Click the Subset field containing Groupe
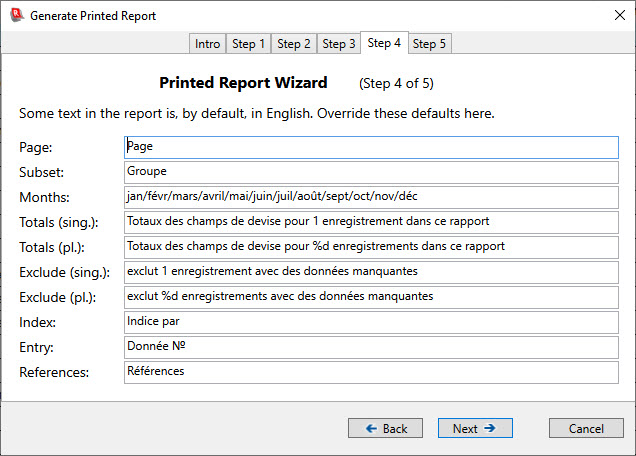 point(371,172)
